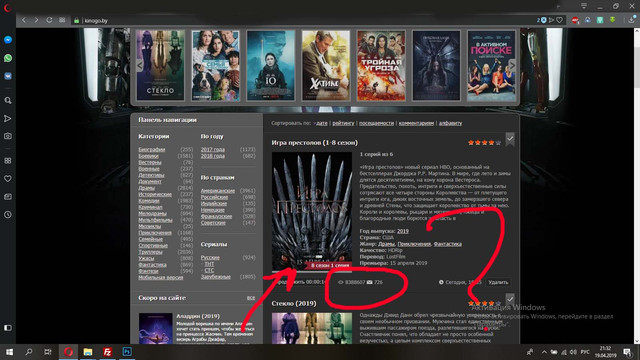Open В активном поиске poster
The image size is (640, 360).
[x=491, y=65]
